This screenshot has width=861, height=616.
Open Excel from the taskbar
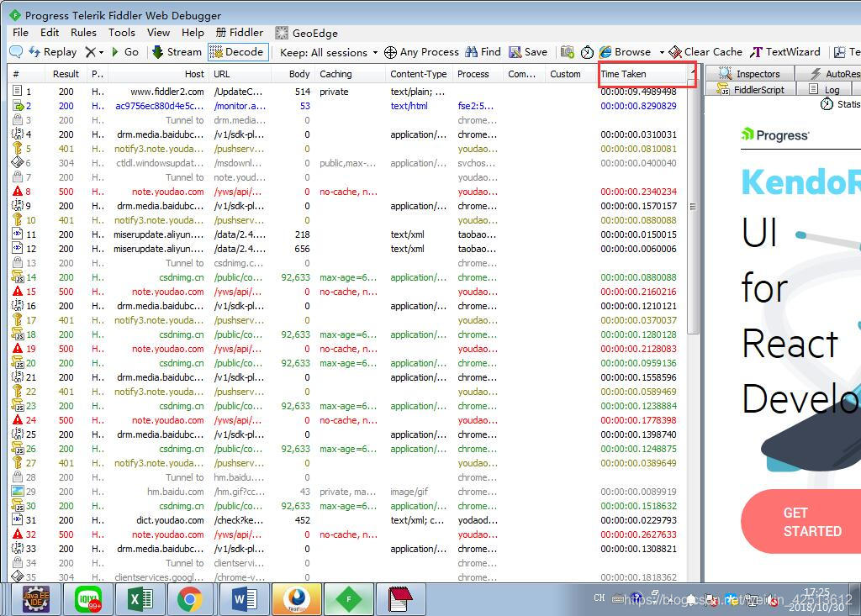click(140, 598)
